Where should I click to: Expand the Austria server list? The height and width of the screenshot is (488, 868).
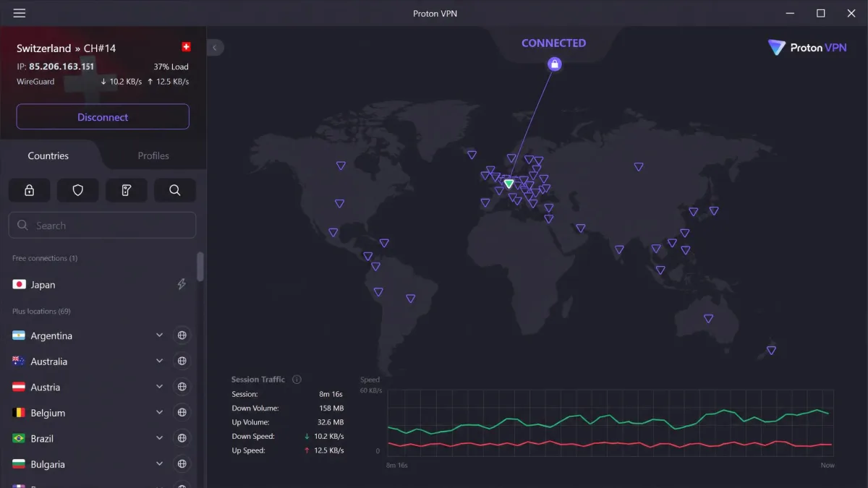pos(159,387)
